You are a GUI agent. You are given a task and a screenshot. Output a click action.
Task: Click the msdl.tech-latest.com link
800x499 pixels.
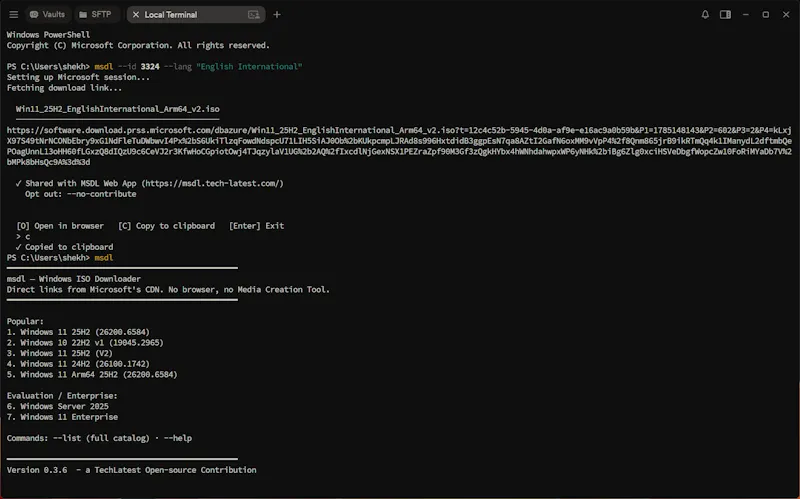(212, 183)
